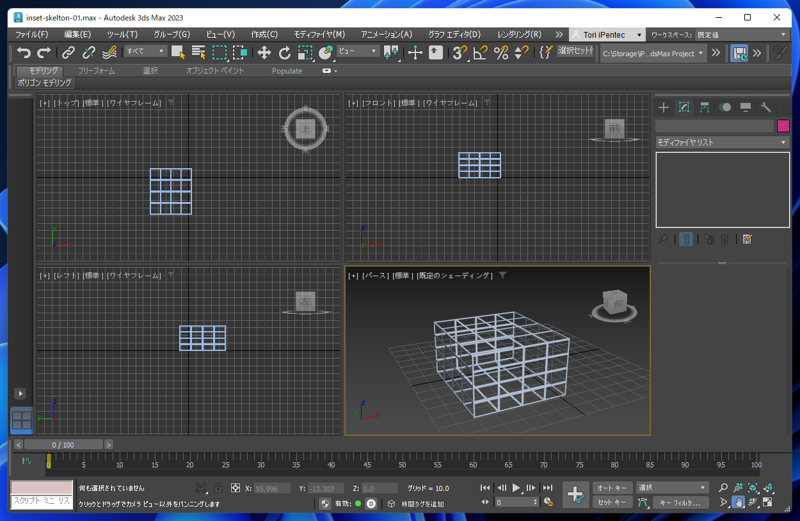The width and height of the screenshot is (800, 521).
Task: Open the Display tab in command panel
Action: point(745,107)
